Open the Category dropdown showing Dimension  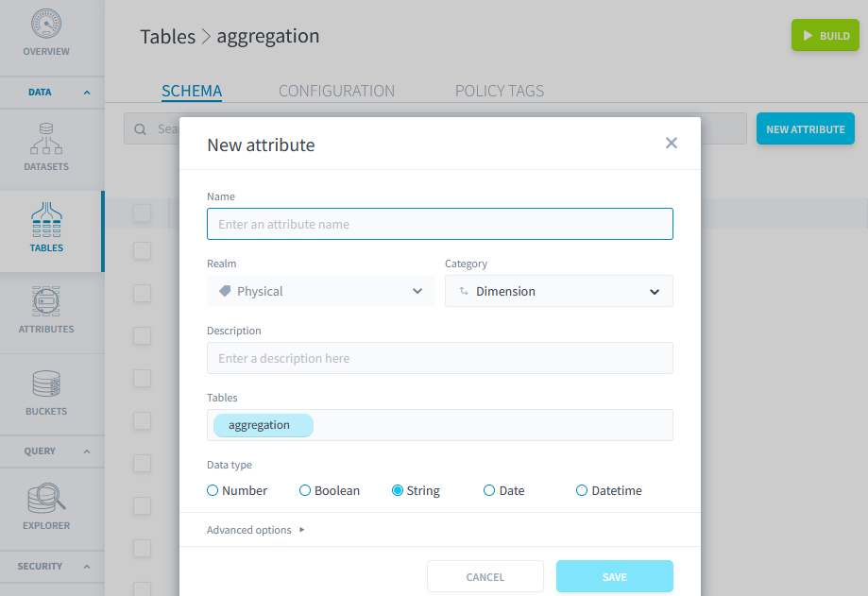[x=559, y=291]
